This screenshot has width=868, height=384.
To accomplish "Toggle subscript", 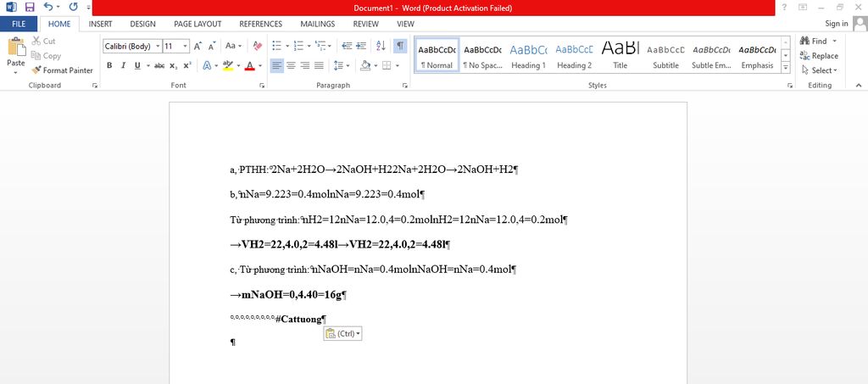I will tap(173, 66).
